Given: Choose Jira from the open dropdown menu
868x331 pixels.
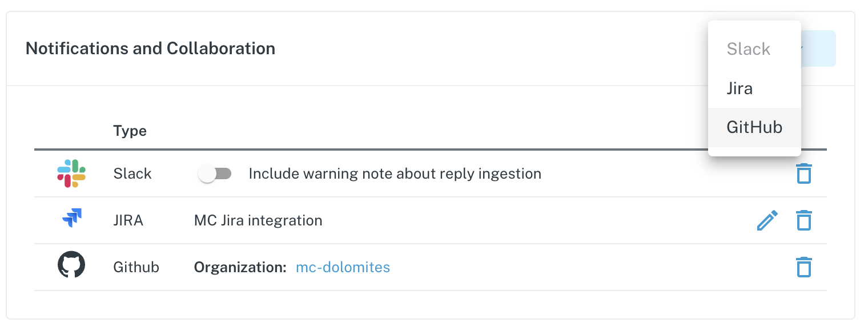Looking at the screenshot, I should [740, 88].
